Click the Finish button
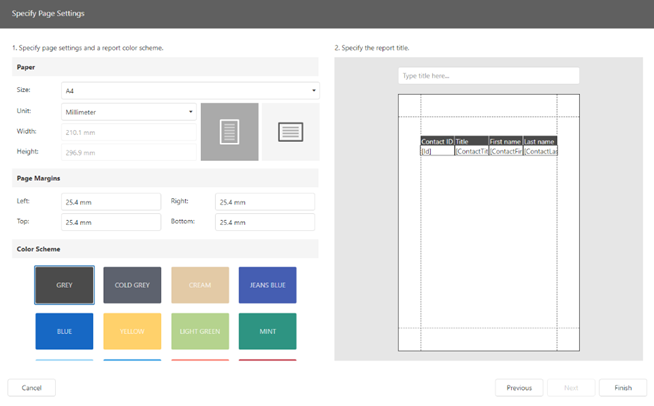 (623, 388)
